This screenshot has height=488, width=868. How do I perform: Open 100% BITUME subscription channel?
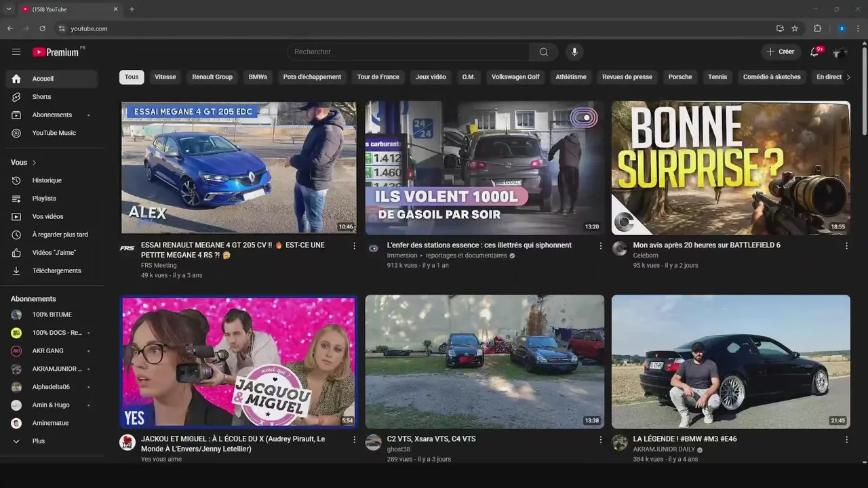point(52,314)
